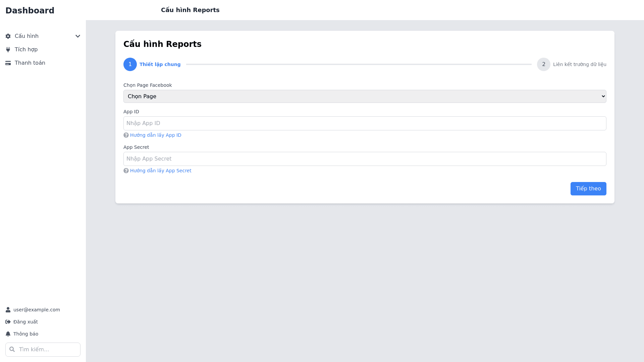Focus the Nhập App Secret field
This screenshot has width=644, height=362.
[365, 159]
